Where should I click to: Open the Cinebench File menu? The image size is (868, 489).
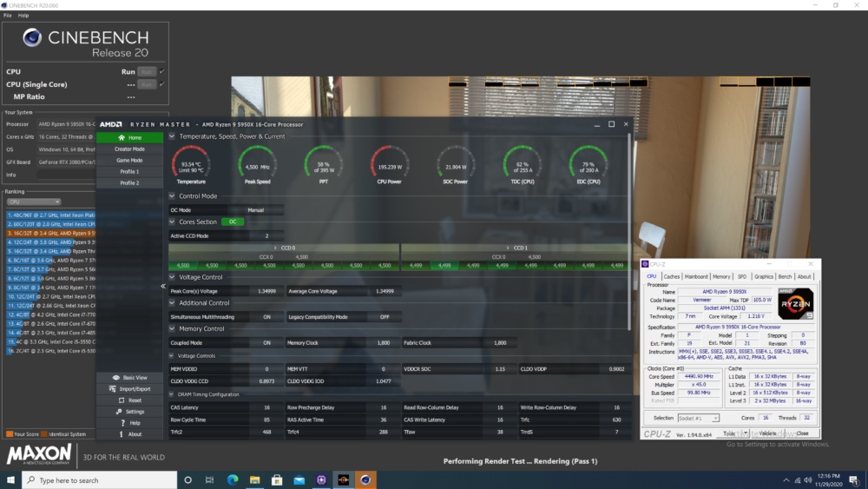point(7,16)
